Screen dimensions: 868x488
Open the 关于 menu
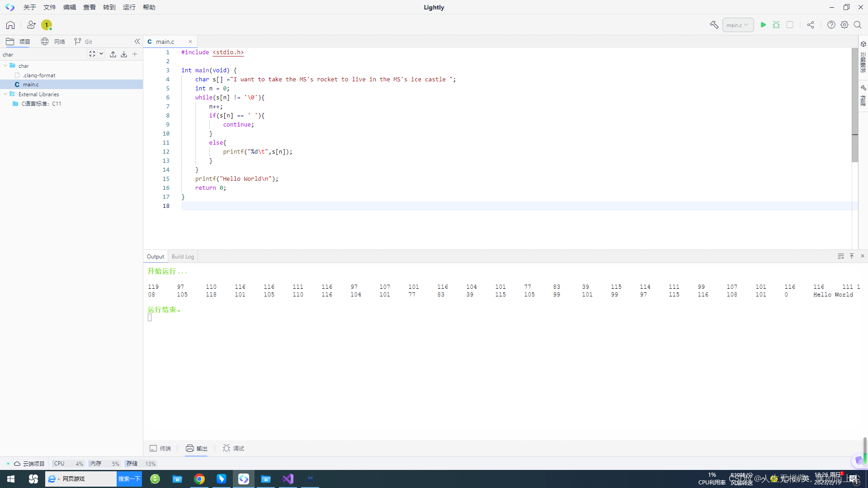(30, 7)
